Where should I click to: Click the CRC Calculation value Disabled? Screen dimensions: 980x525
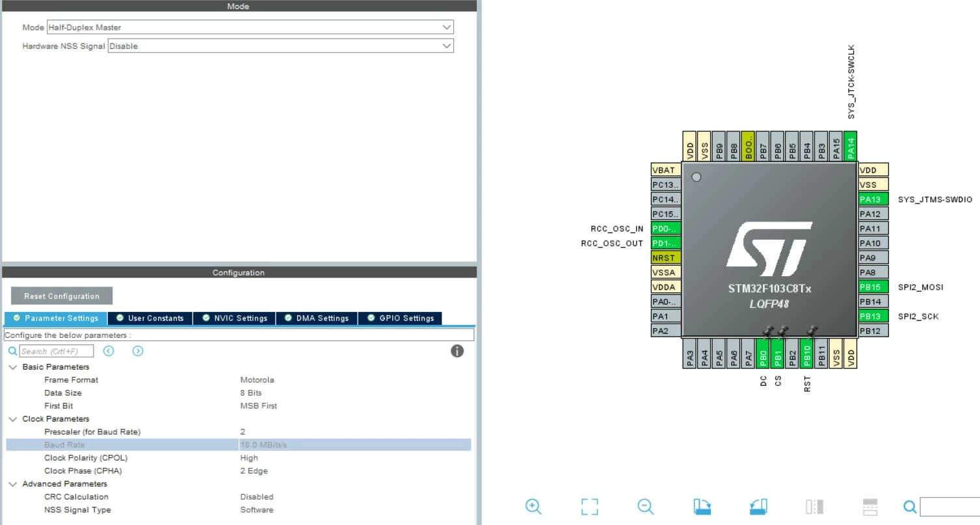257,497
